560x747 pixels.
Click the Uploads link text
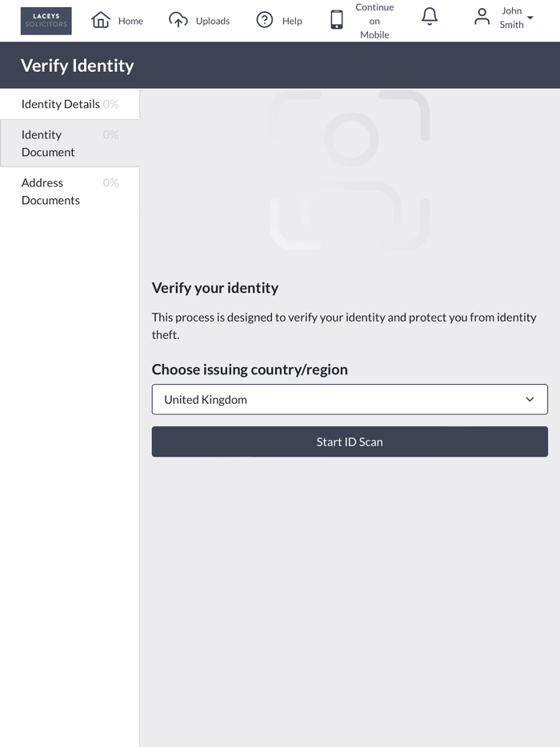click(213, 21)
